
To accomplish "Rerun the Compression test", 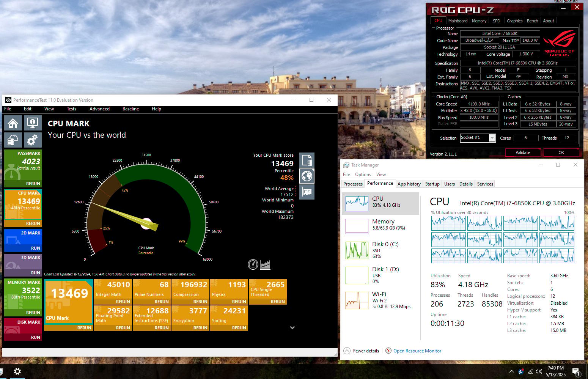I will (200, 302).
